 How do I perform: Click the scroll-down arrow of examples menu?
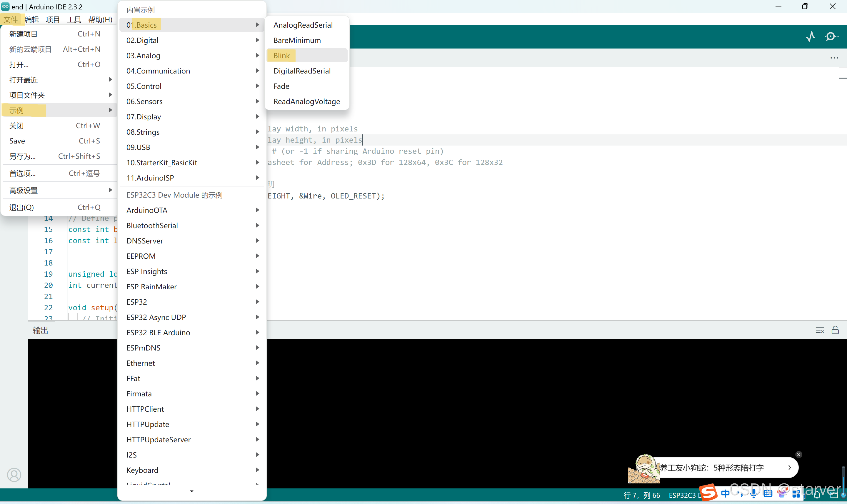point(192,491)
